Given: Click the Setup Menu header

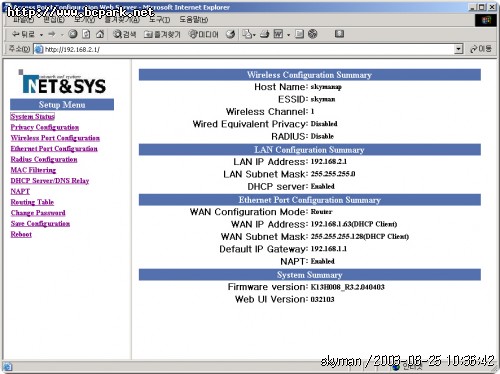Looking at the screenshot, I should pos(62,105).
